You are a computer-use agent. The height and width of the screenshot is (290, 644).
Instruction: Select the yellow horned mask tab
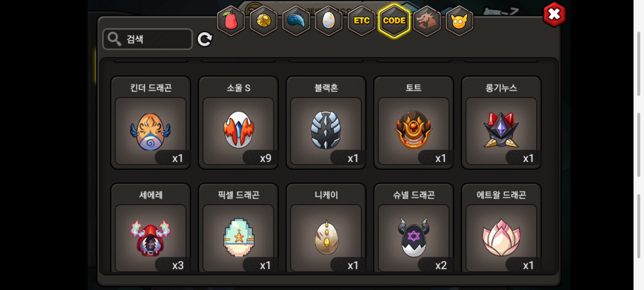(459, 21)
